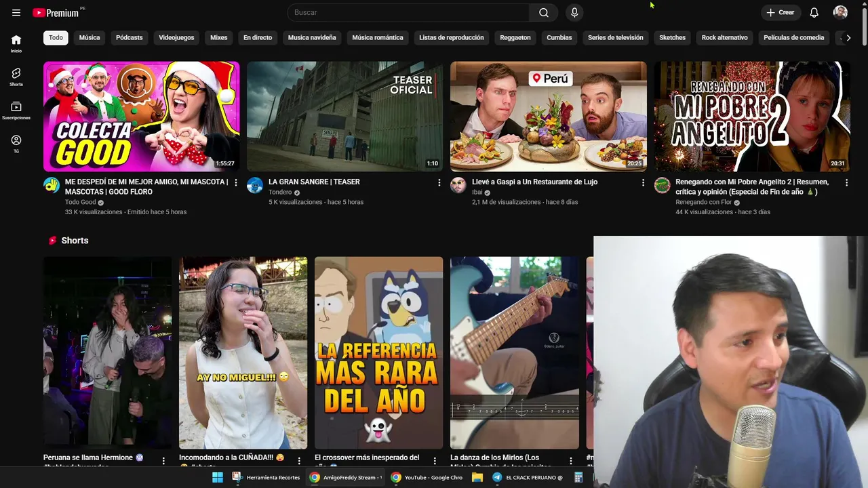Select the Videojuegos filter chip
Viewport: 868px width, 488px height.
(176, 37)
